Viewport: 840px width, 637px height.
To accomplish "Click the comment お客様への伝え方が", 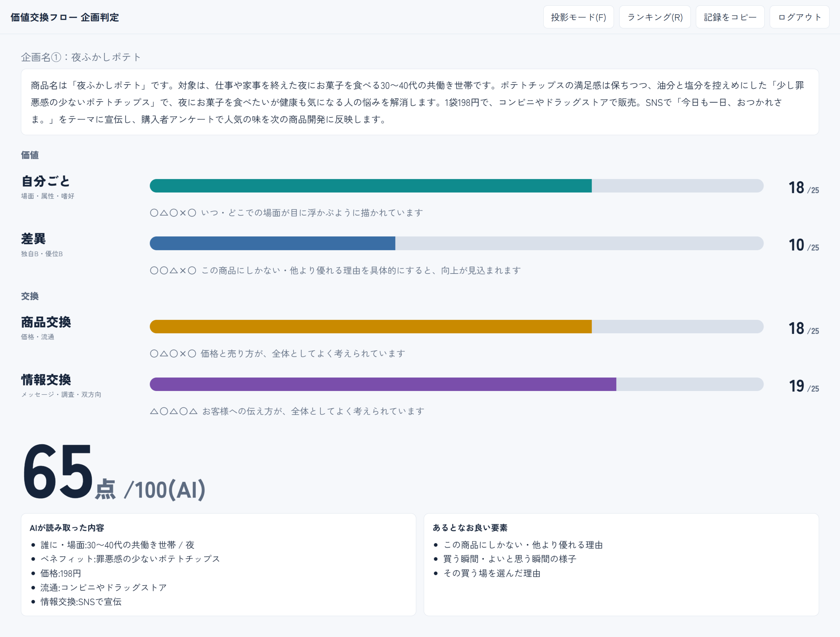I will click(313, 412).
